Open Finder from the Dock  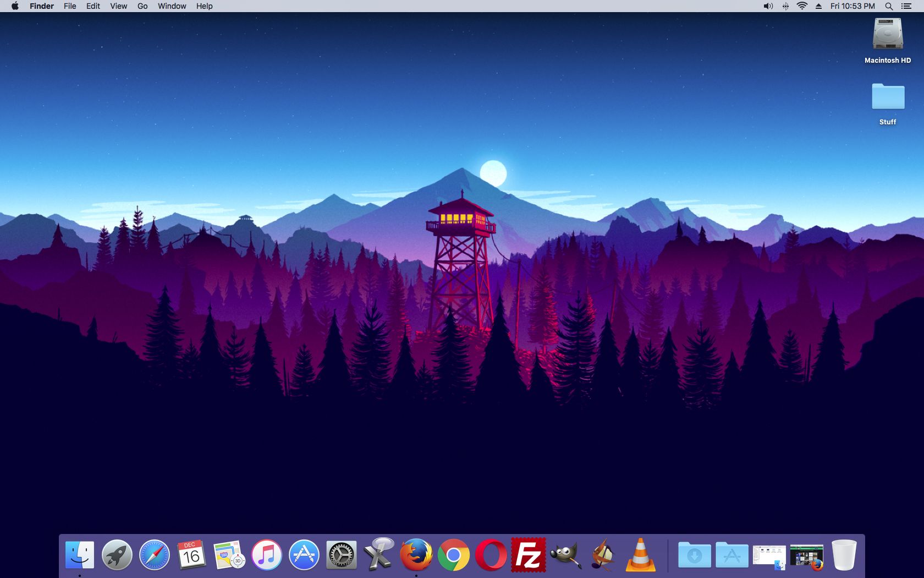(80, 554)
